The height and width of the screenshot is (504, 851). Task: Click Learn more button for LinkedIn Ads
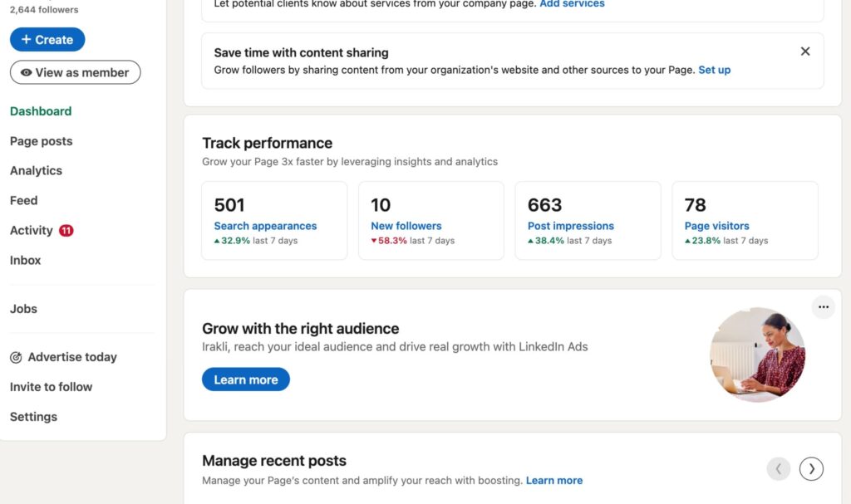tap(246, 379)
